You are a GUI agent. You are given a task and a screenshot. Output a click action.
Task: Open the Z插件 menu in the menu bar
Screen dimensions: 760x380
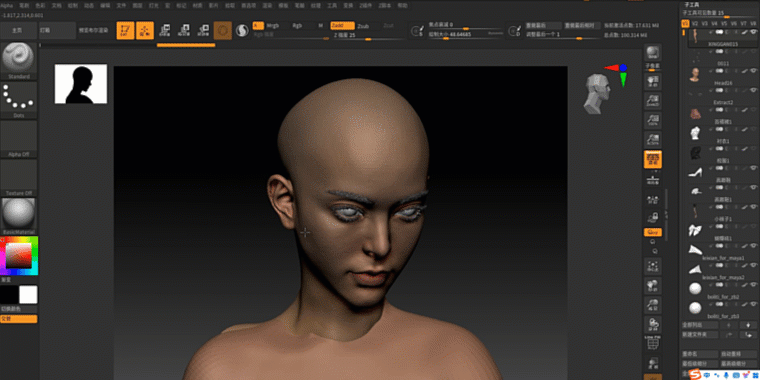coord(366,5)
